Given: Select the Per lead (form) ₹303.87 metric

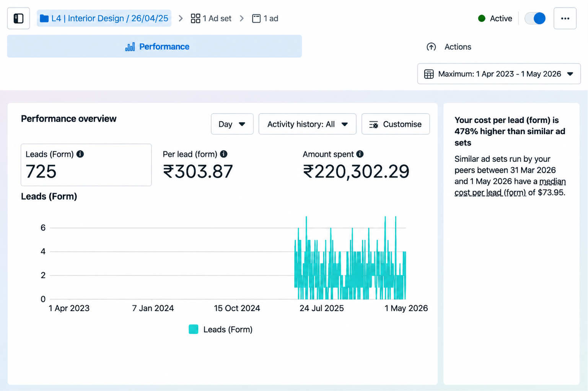Looking at the screenshot, I should point(198,165).
